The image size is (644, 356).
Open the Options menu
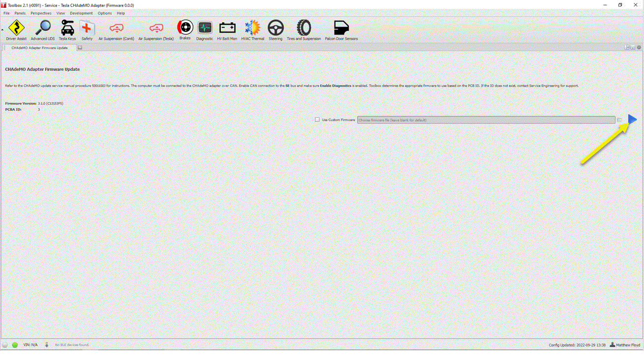click(x=105, y=13)
